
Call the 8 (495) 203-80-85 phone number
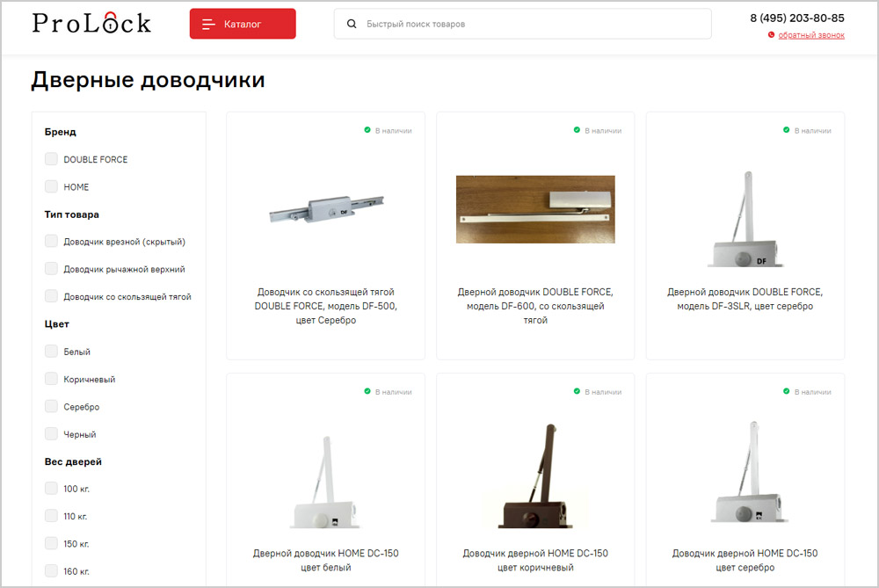pyautogui.click(x=796, y=18)
